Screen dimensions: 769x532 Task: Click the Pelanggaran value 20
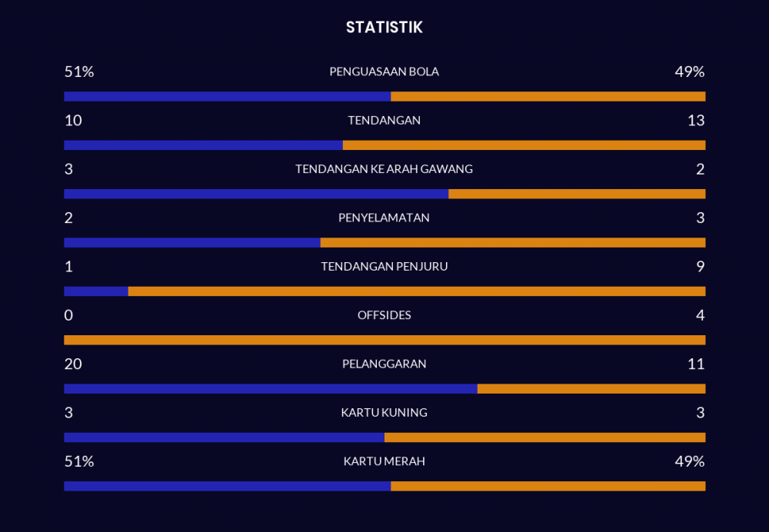(73, 364)
